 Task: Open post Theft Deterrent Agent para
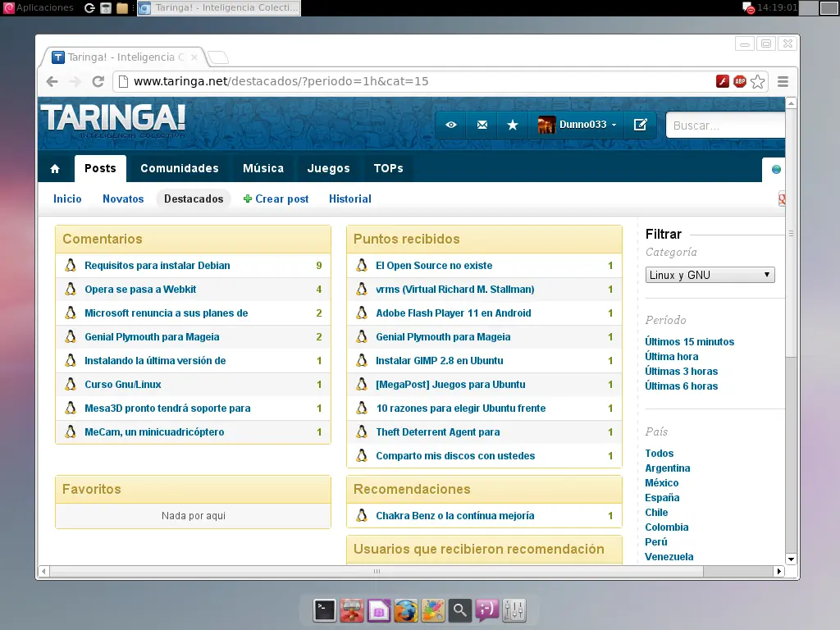pyautogui.click(x=438, y=432)
